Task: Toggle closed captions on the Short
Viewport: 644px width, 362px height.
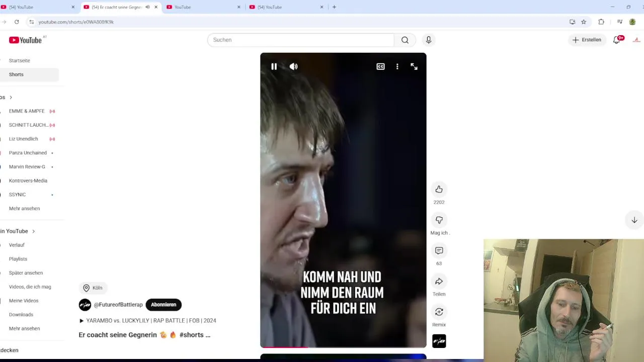Action: coord(381,66)
